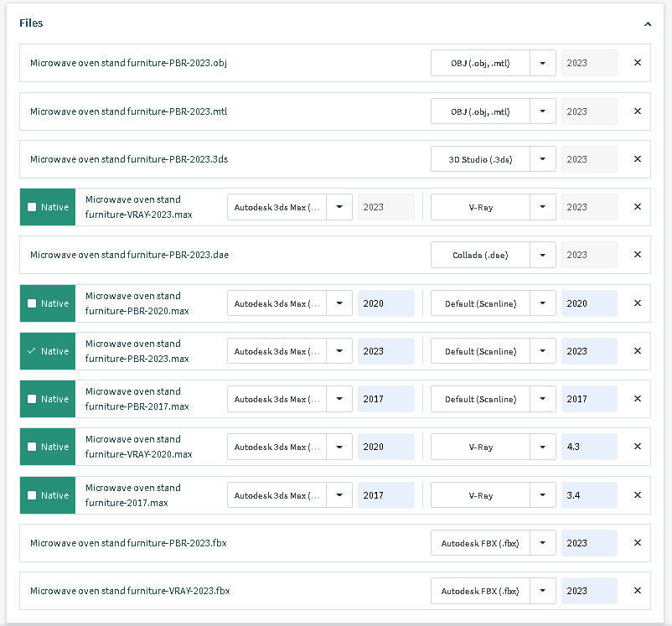Open format dropdown for PBR-2023.obj
This screenshot has width=672, height=626.
pos(543,63)
